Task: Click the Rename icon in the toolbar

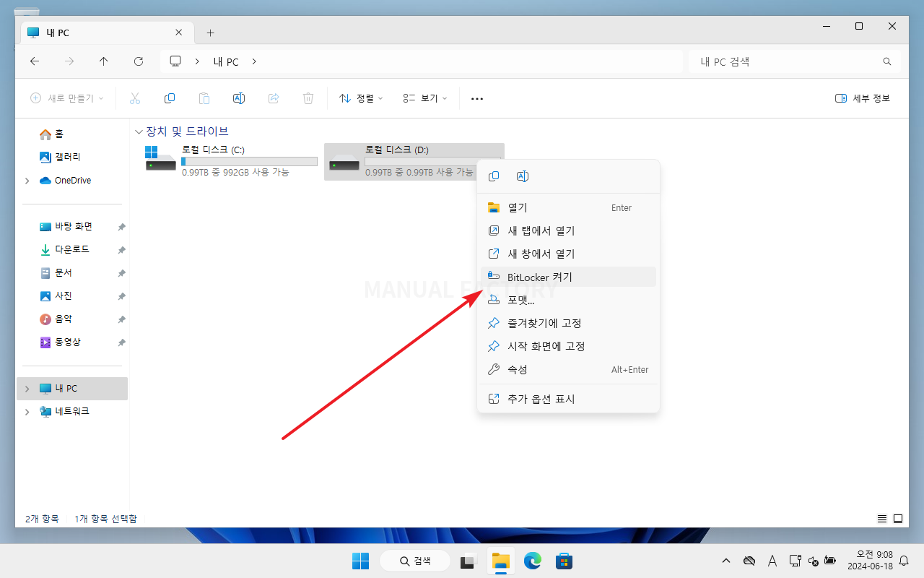Action: coord(239,98)
